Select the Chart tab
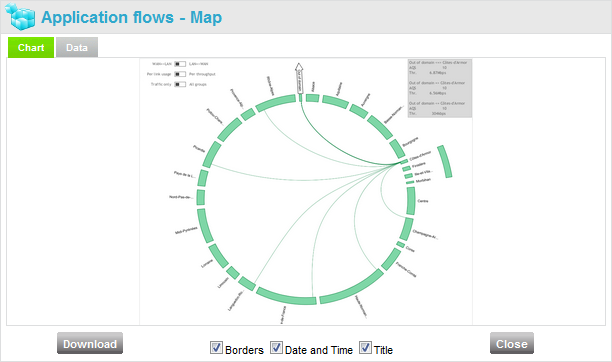This screenshot has width=612, height=362. point(31,48)
